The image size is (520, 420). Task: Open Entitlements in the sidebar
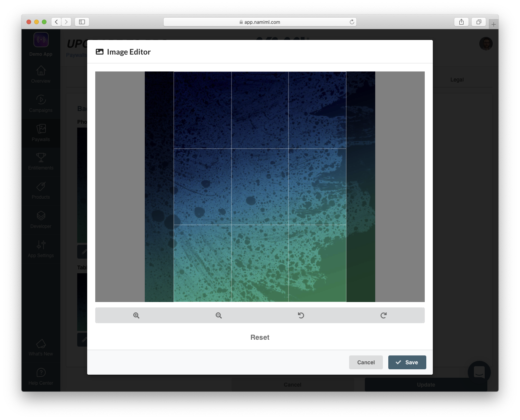(41, 162)
